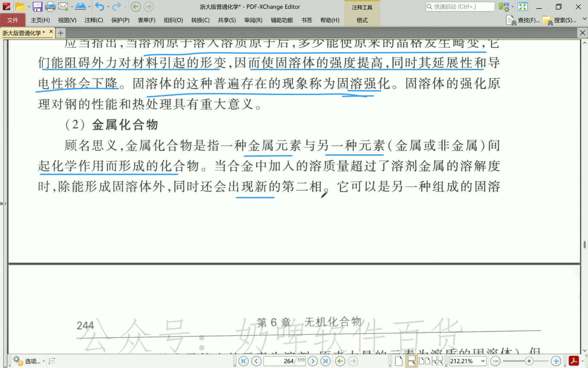Open the 审阅(R) ribbon tab
588x368 pixels.
(253, 20)
